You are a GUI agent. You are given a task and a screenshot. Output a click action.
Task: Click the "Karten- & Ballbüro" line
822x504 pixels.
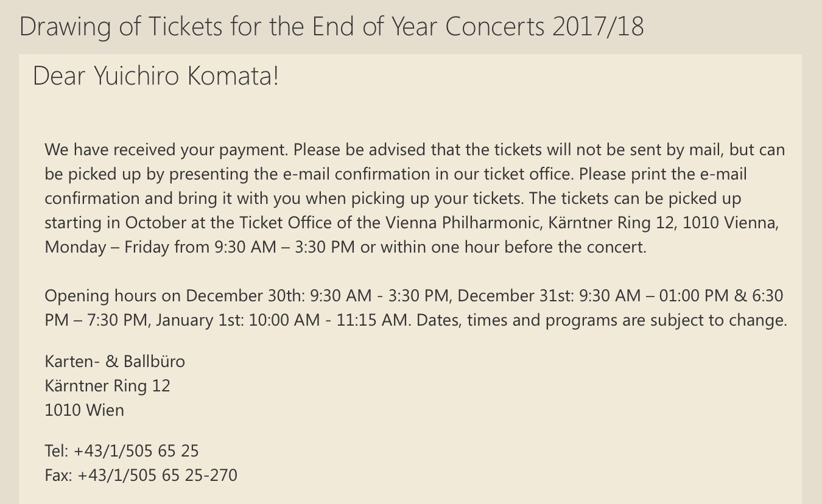coord(114,362)
